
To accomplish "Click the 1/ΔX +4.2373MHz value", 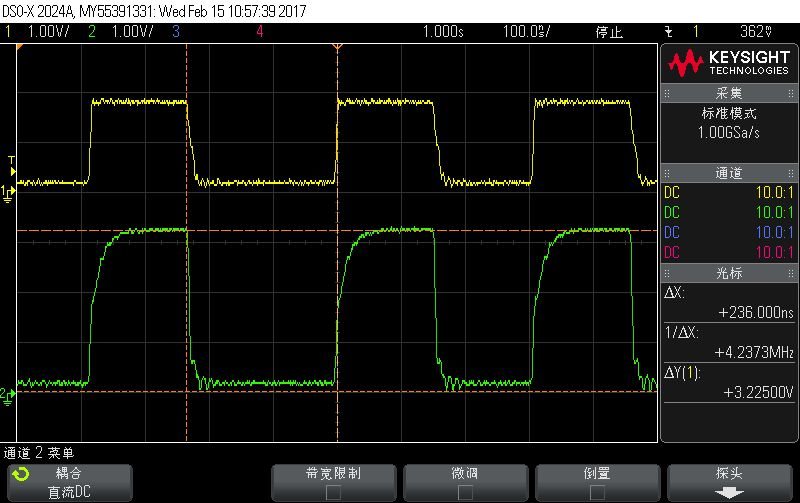I will 754,352.
